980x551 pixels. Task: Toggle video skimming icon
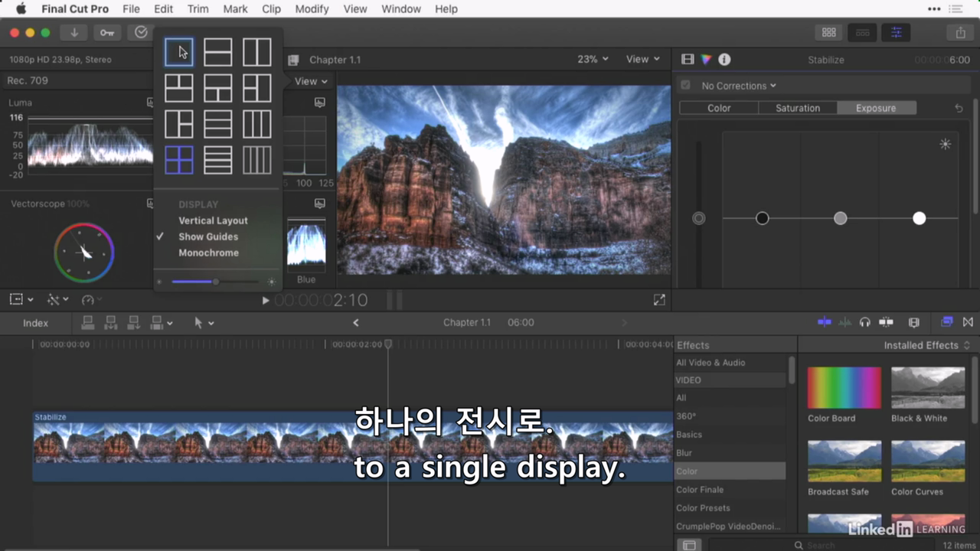point(825,323)
